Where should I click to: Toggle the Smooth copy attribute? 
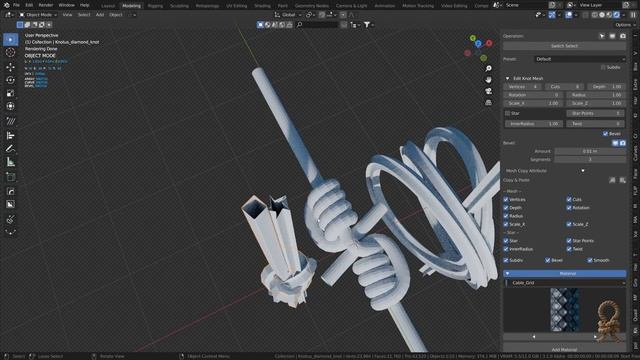point(590,260)
